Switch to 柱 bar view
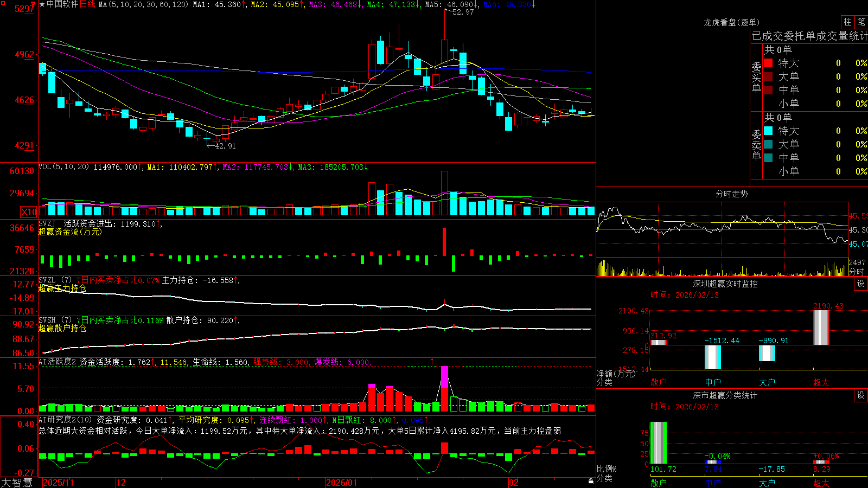 847,22
